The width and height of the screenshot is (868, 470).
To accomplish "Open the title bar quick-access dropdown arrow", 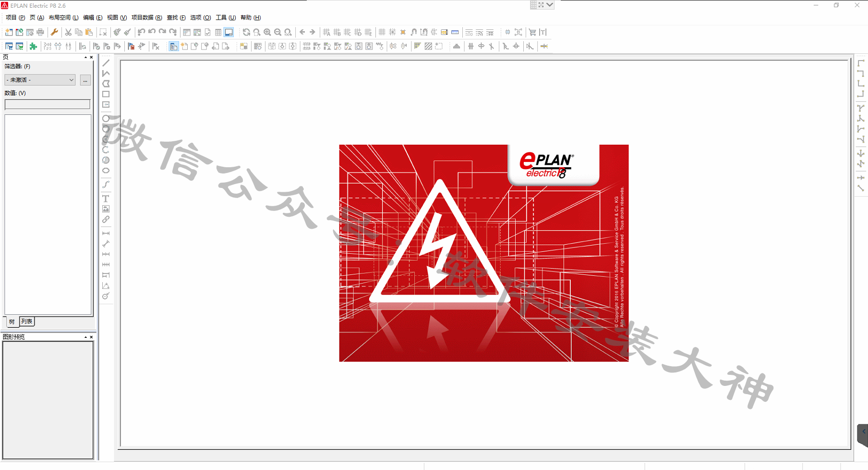I will [550, 5].
